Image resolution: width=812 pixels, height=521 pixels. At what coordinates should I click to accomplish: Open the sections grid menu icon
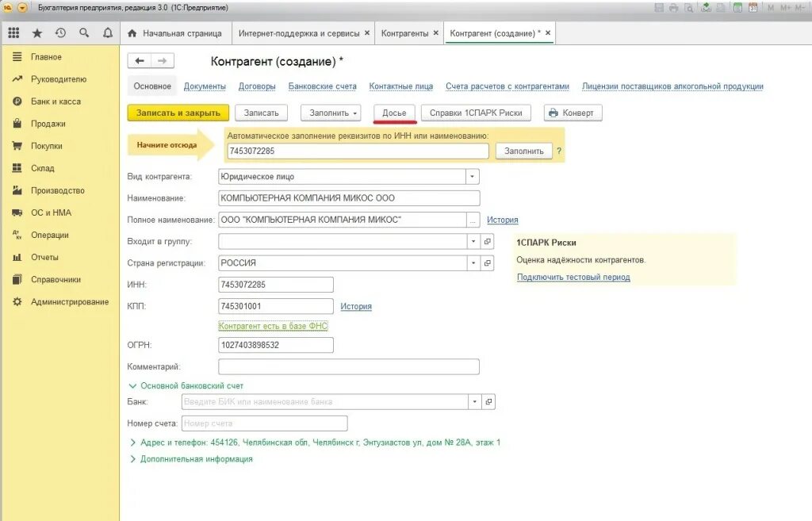(14, 33)
